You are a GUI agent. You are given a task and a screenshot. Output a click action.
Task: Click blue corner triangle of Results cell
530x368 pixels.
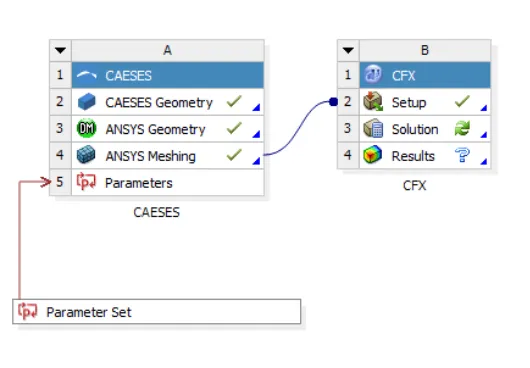(x=484, y=161)
